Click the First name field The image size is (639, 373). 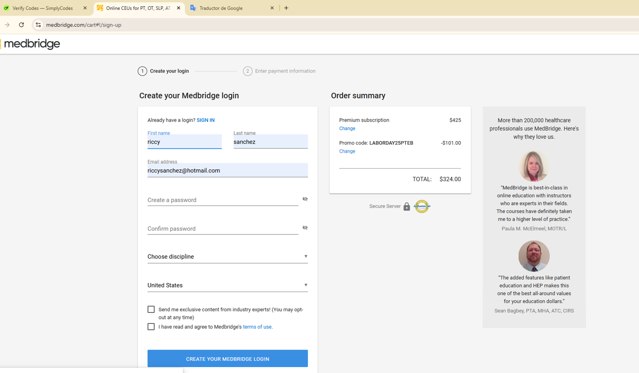pyautogui.click(x=185, y=141)
